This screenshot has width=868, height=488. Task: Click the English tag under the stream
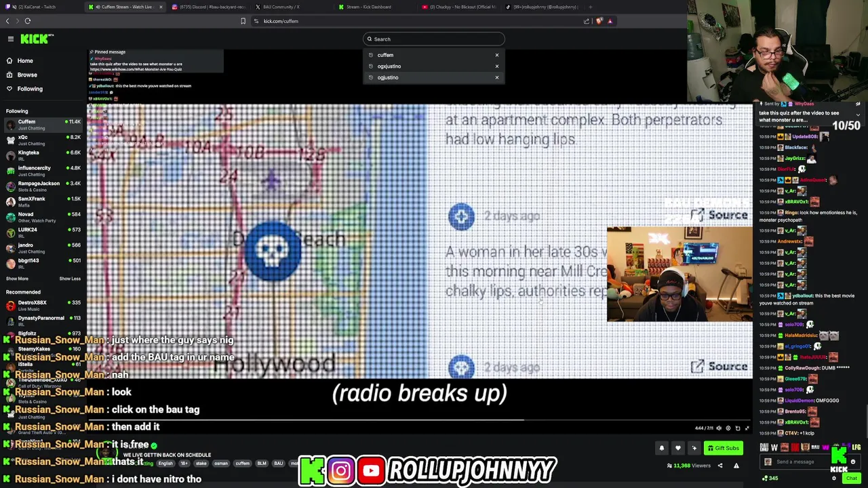[x=165, y=464]
